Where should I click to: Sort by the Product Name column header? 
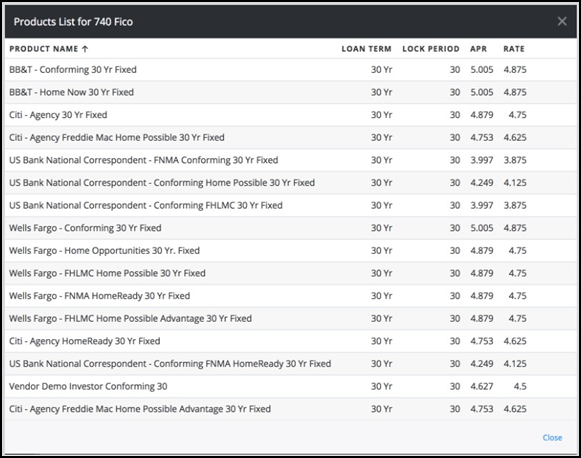(x=44, y=49)
